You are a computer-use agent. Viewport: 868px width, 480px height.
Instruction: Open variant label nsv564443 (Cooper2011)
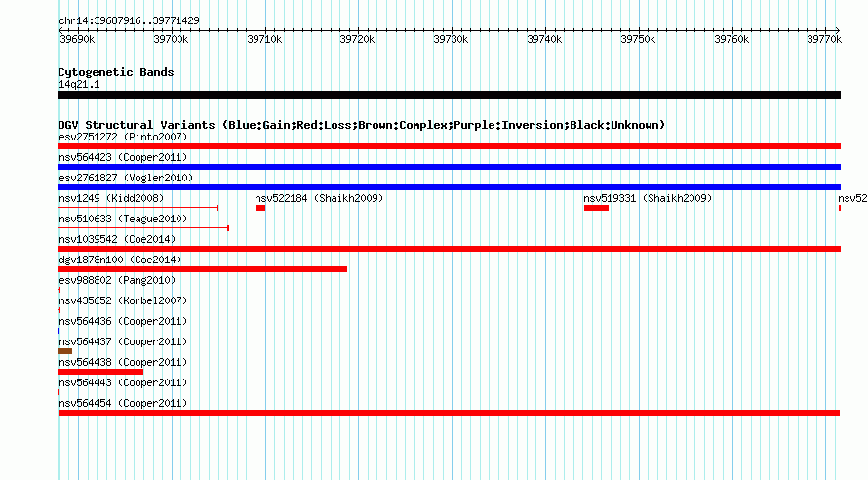click(123, 382)
